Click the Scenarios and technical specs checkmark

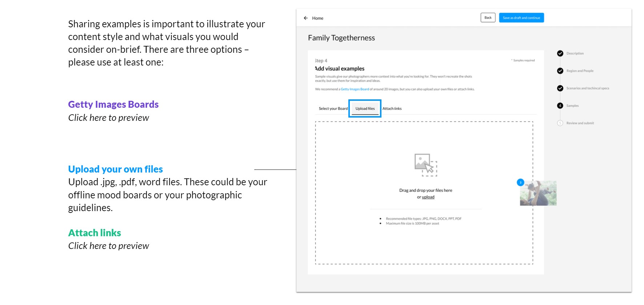(560, 88)
